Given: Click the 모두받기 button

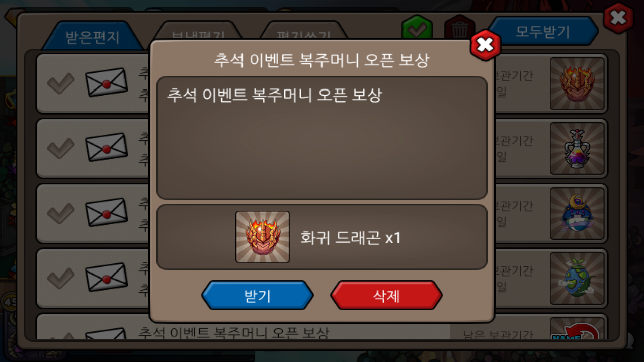Looking at the screenshot, I should click(543, 31).
